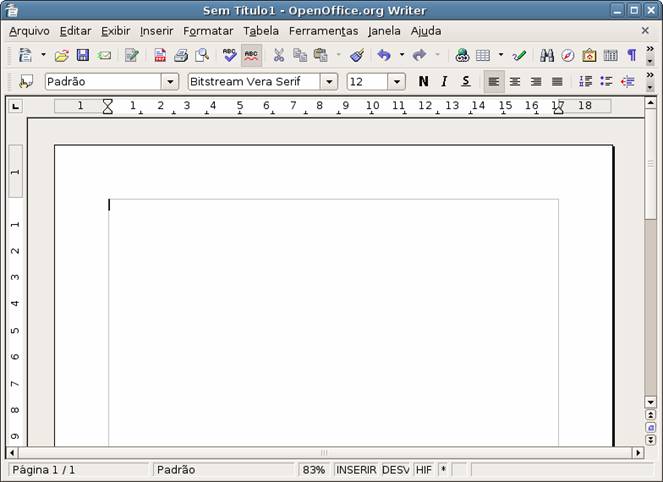The image size is (663, 482).
Task: Show more standard toolbar buttons chevron
Action: pyautogui.click(x=650, y=49)
